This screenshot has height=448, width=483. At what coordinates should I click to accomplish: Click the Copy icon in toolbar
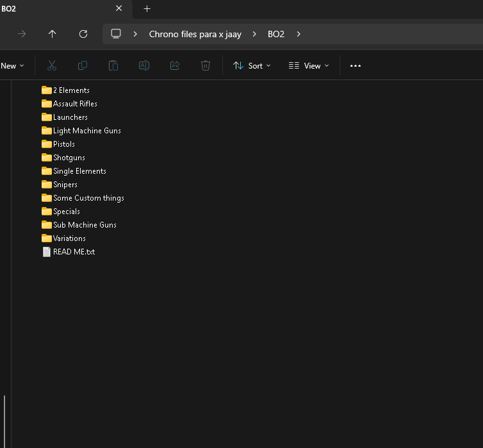[x=83, y=65]
